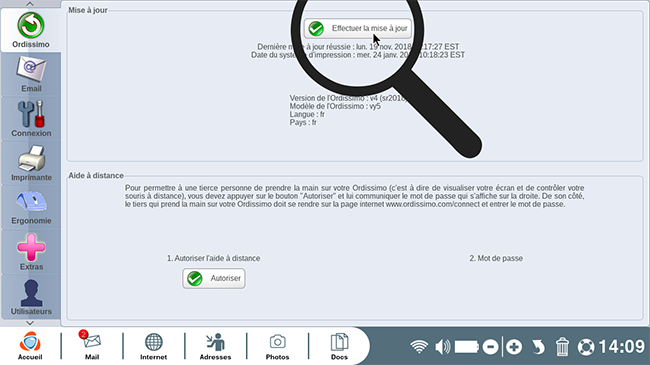View battery level indicator
650x365 pixels.
467,347
